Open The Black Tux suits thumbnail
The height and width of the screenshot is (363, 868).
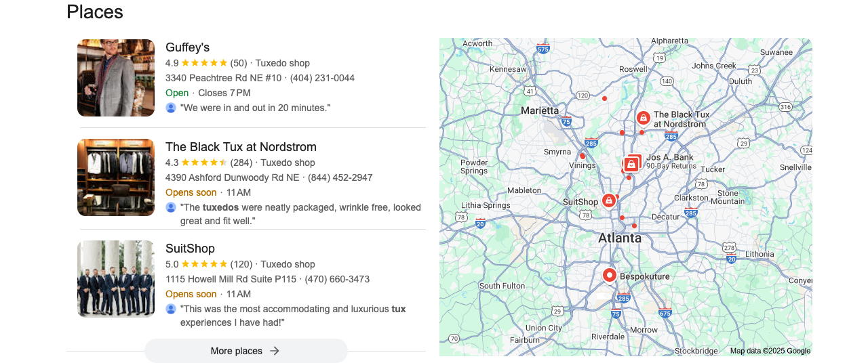116,177
